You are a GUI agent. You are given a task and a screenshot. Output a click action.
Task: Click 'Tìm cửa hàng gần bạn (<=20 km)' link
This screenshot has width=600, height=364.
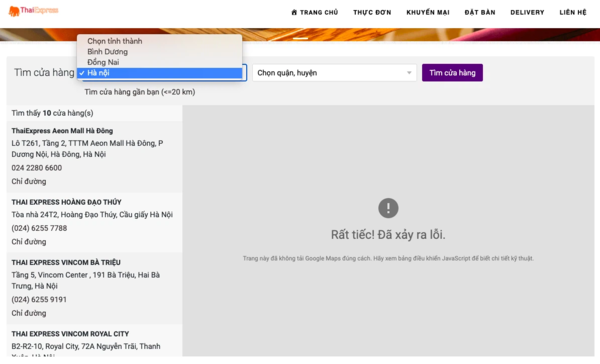point(140,92)
